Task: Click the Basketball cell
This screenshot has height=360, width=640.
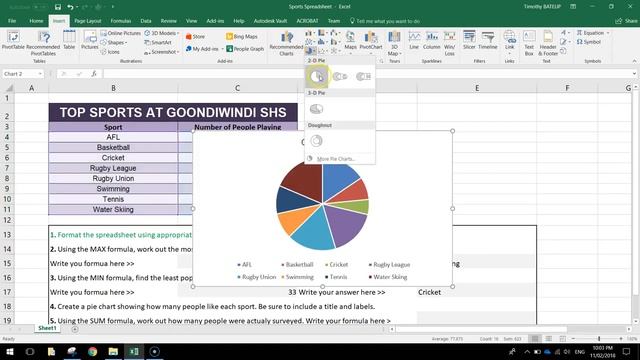Action: point(113,147)
